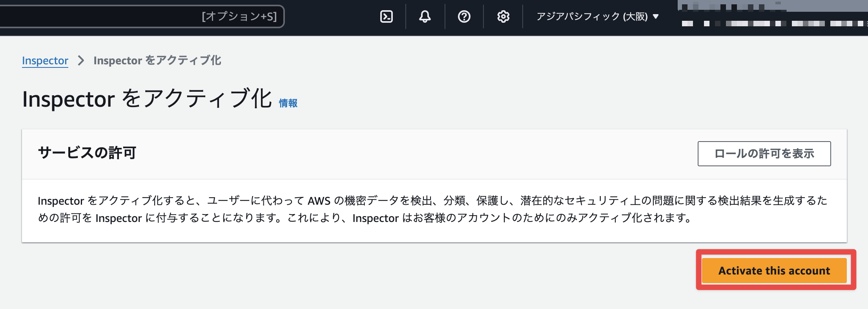
Task: Click the サービスの許可 panel heading
Action: (x=87, y=153)
